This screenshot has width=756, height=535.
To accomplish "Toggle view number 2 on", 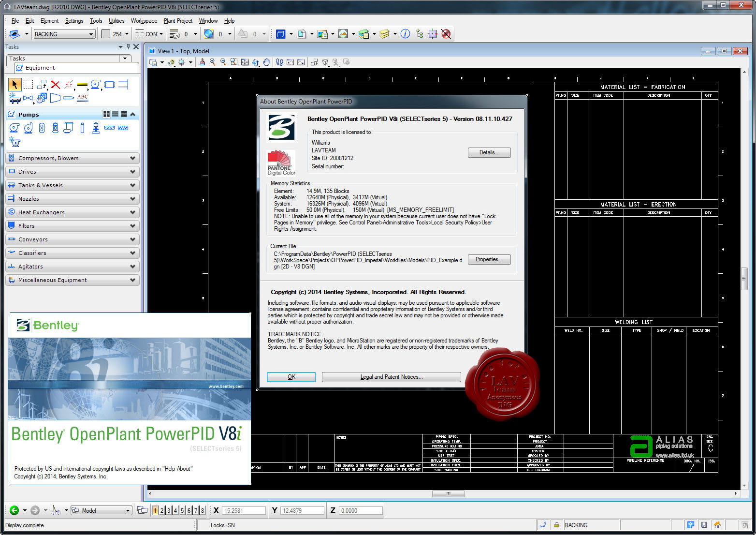I will click(x=162, y=510).
